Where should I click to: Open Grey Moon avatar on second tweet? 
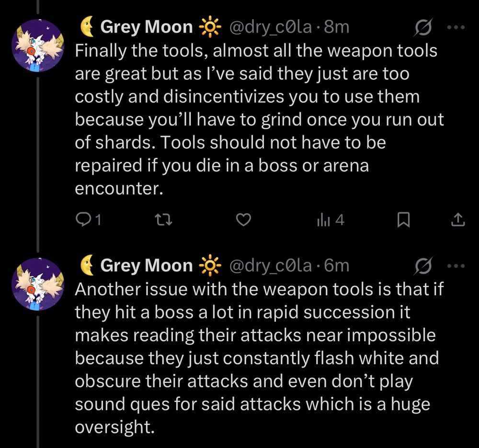pyautogui.click(x=36, y=284)
